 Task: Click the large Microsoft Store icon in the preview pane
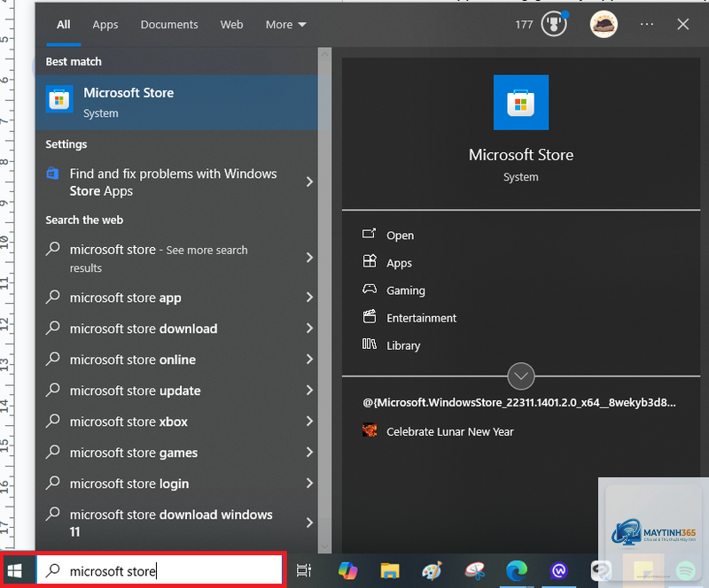click(x=521, y=102)
